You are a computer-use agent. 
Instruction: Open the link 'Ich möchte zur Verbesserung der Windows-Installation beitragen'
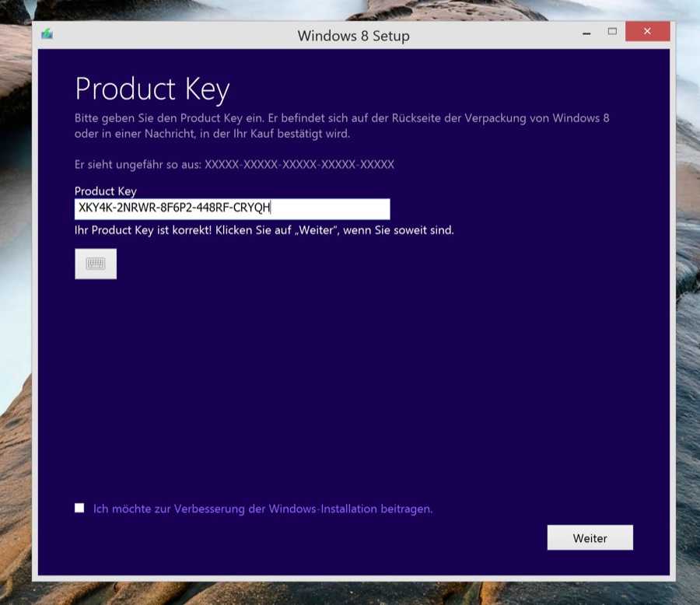(263, 509)
